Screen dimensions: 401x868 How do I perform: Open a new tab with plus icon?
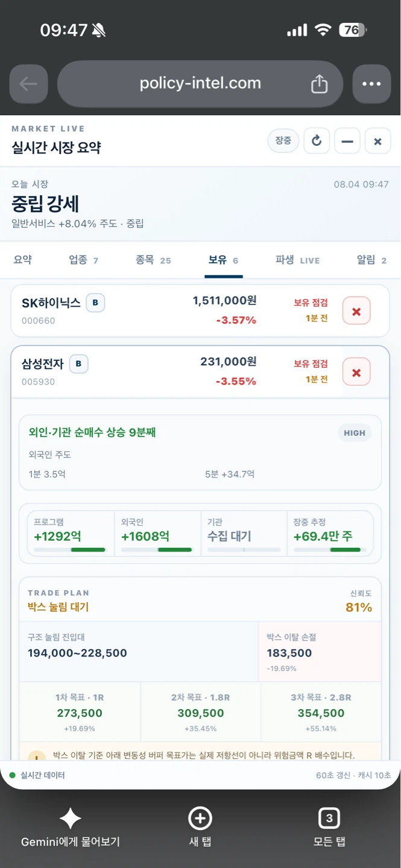click(x=200, y=819)
